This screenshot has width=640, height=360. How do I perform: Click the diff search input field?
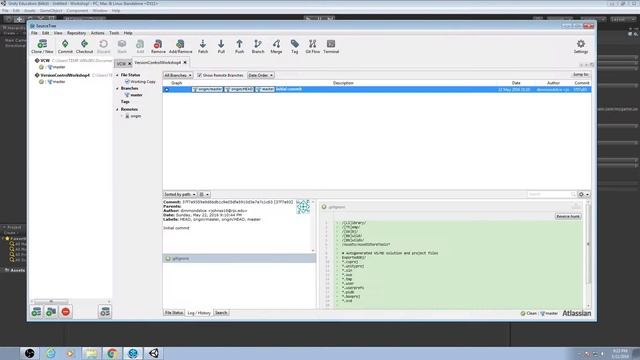coord(551,194)
